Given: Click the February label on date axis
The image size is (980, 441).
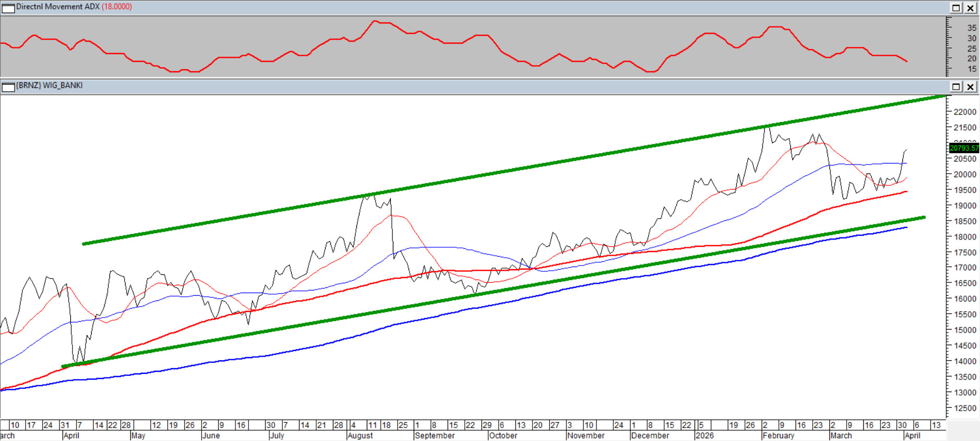Looking at the screenshot, I should click(x=778, y=436).
